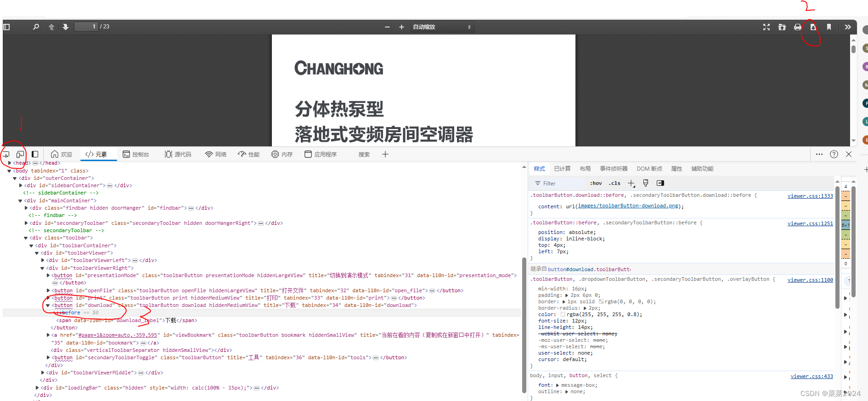Expand the findbar div node
Screen dimensions: 868x401
coord(26,208)
